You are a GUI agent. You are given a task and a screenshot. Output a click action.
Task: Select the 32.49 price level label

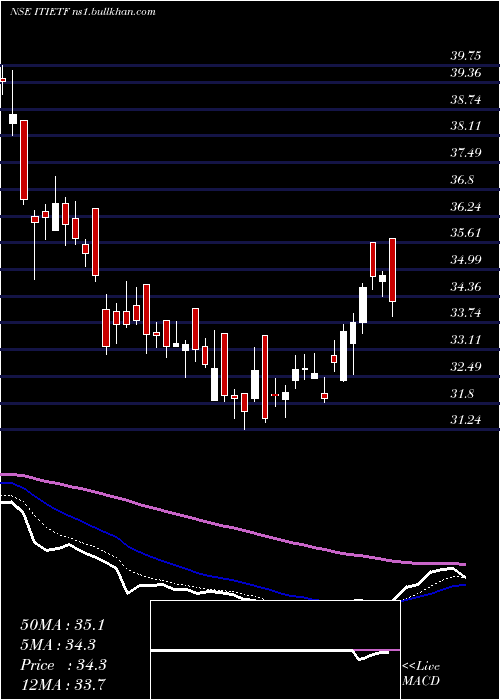(466, 367)
